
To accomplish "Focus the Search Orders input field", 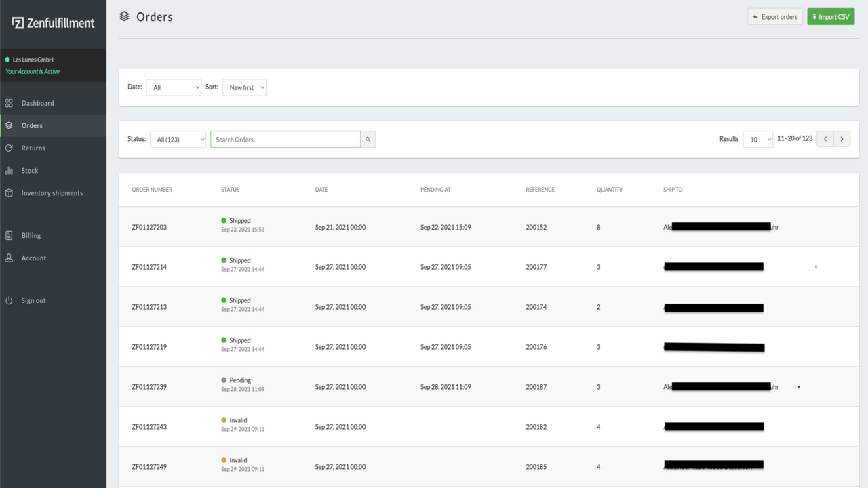I will (x=285, y=140).
